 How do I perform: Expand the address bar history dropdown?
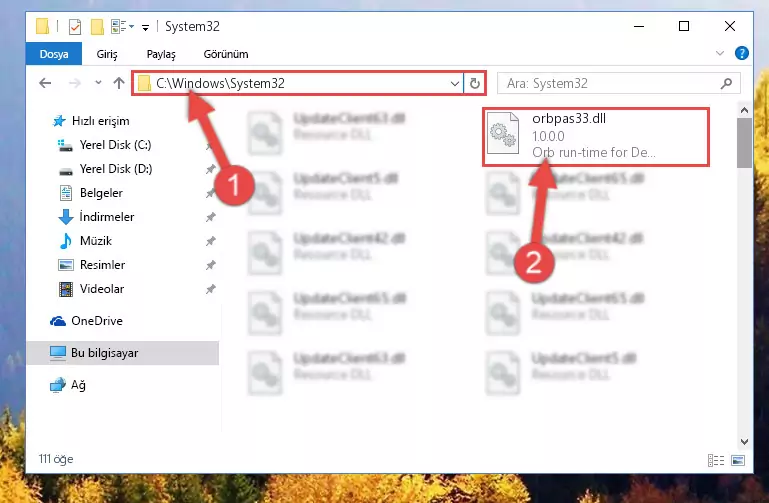[x=455, y=84]
